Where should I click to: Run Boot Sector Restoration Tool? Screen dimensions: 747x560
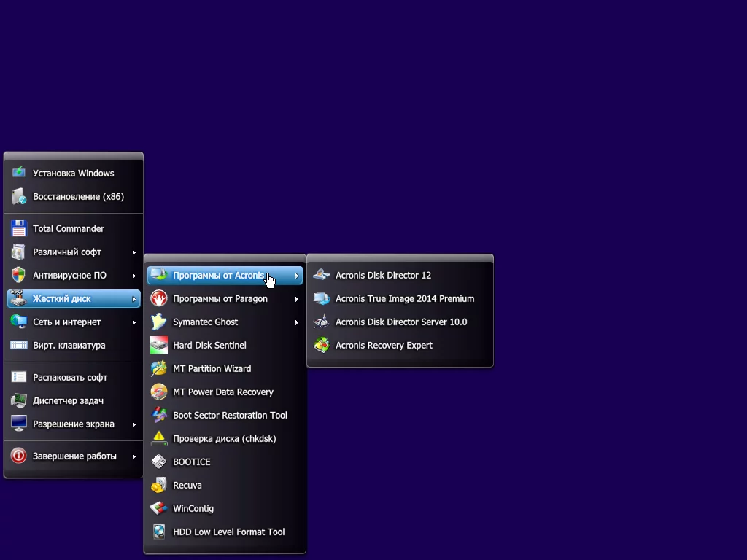[225, 415]
